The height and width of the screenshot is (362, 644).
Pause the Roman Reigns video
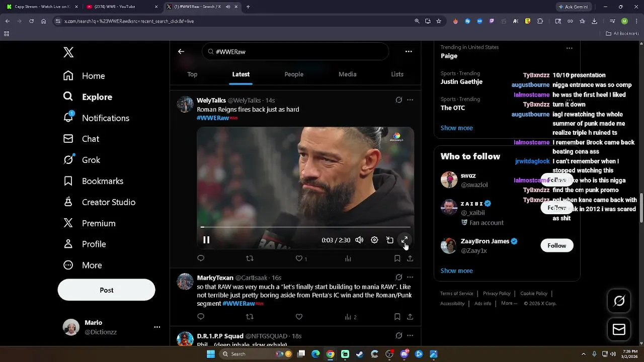click(206, 240)
